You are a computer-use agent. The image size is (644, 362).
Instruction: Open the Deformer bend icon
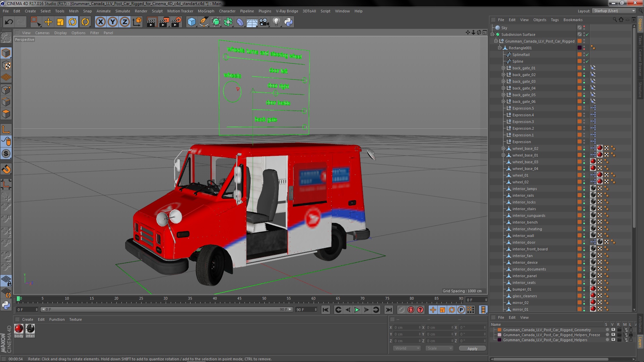point(240,22)
